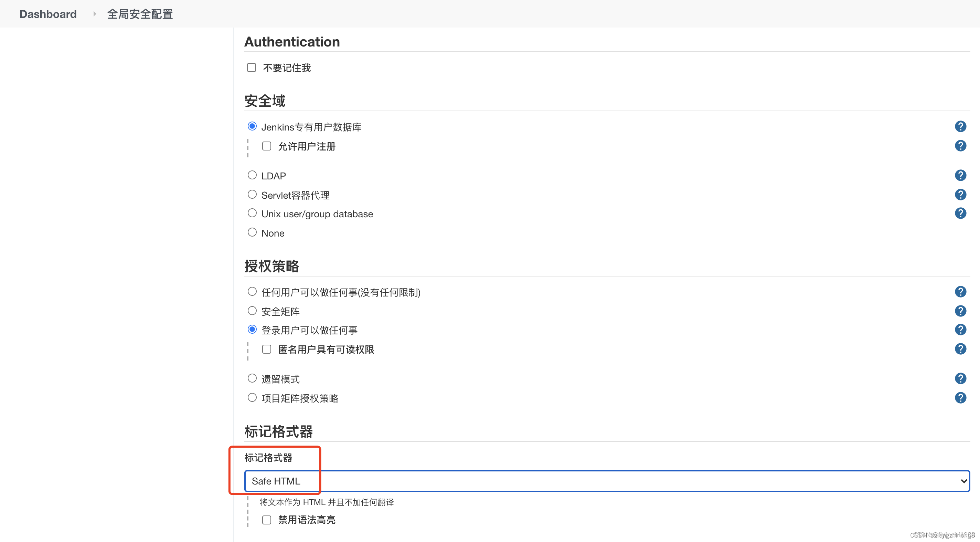Viewport: 980px width, 542px height.
Task: Open help for 任何用户可以做任何事
Action: coord(960,292)
